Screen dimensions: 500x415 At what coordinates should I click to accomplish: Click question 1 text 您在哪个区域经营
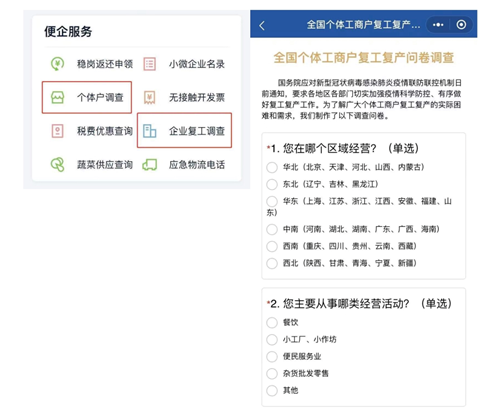pos(330,148)
